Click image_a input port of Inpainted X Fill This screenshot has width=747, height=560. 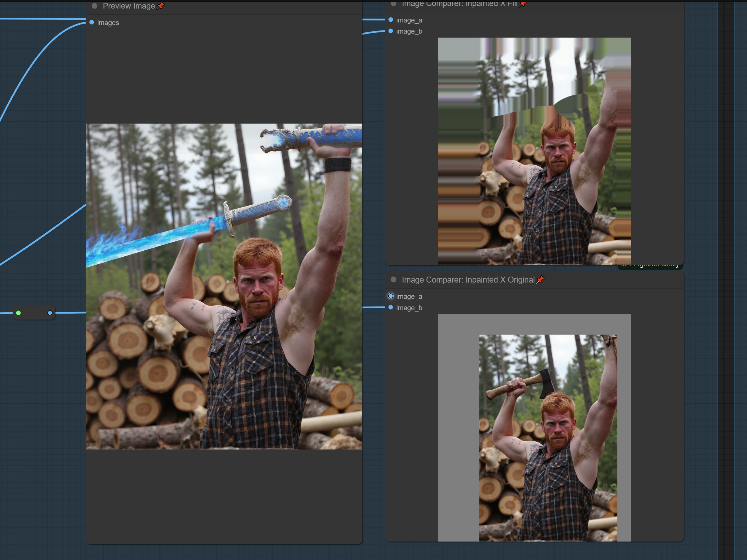(391, 20)
